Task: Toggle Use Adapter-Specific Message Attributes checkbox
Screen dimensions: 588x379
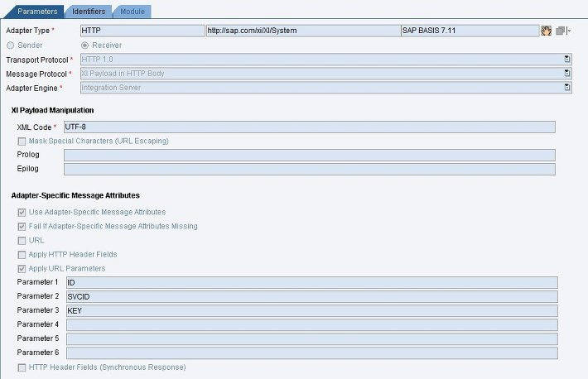Action: click(x=22, y=213)
